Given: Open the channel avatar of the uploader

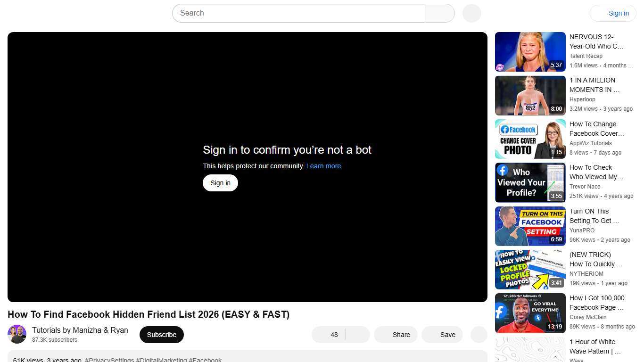Looking at the screenshot, I should point(17,334).
